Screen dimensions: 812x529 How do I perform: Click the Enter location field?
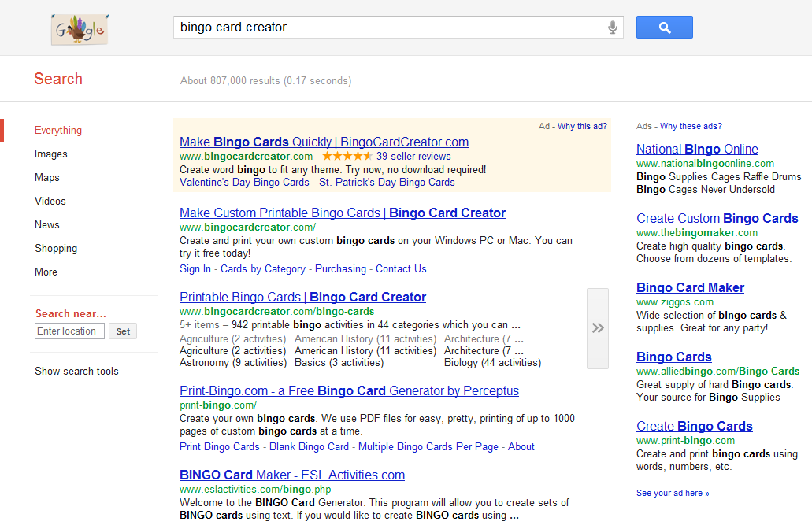(69, 331)
